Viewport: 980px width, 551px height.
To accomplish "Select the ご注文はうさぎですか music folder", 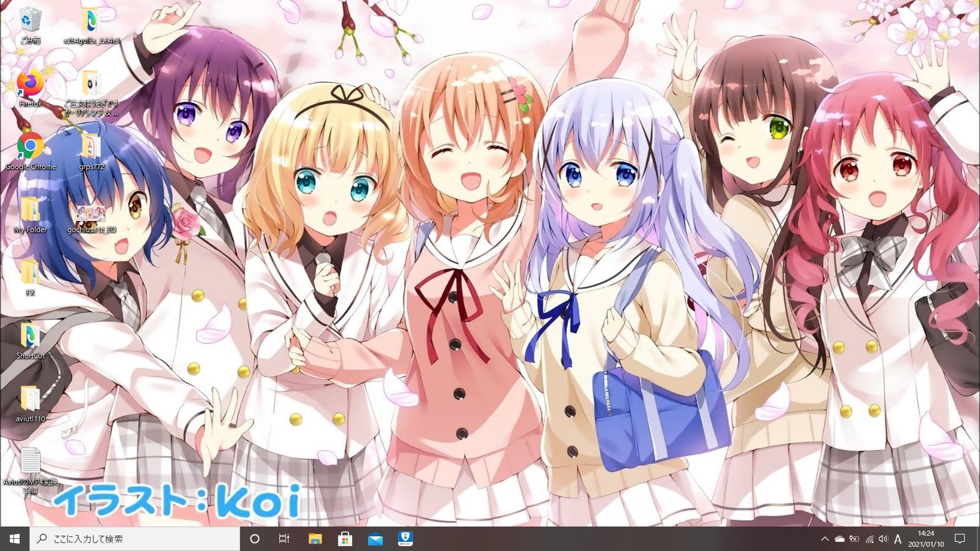I will pyautogui.click(x=91, y=93).
